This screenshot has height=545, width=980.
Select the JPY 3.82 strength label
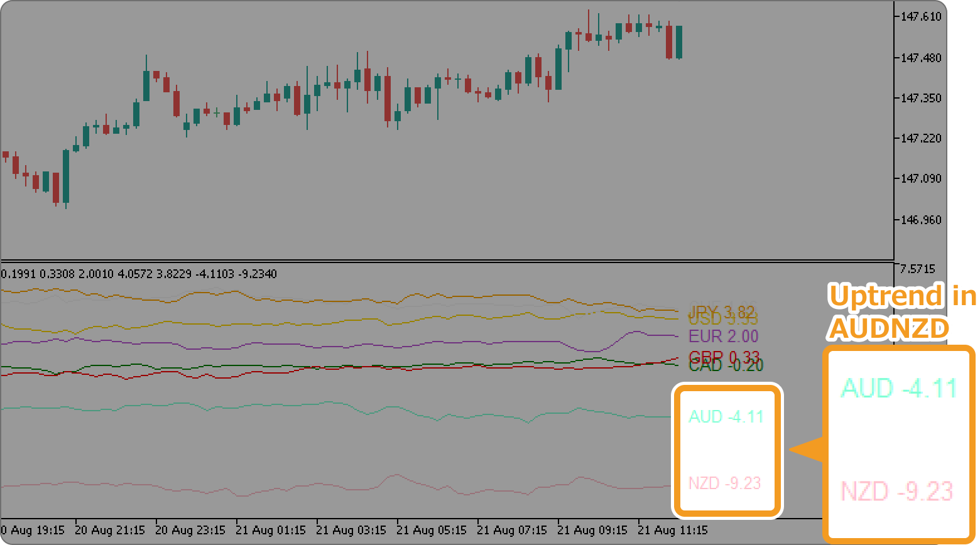[723, 310]
